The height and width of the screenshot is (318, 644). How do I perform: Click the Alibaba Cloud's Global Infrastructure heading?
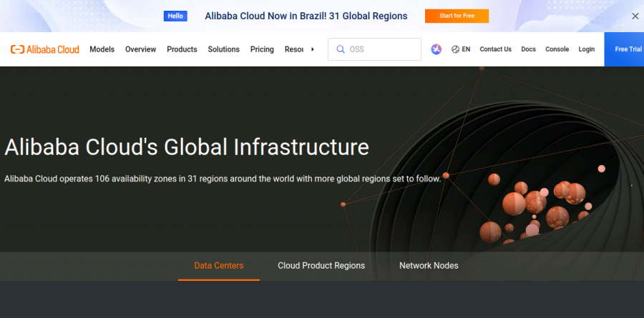187,147
